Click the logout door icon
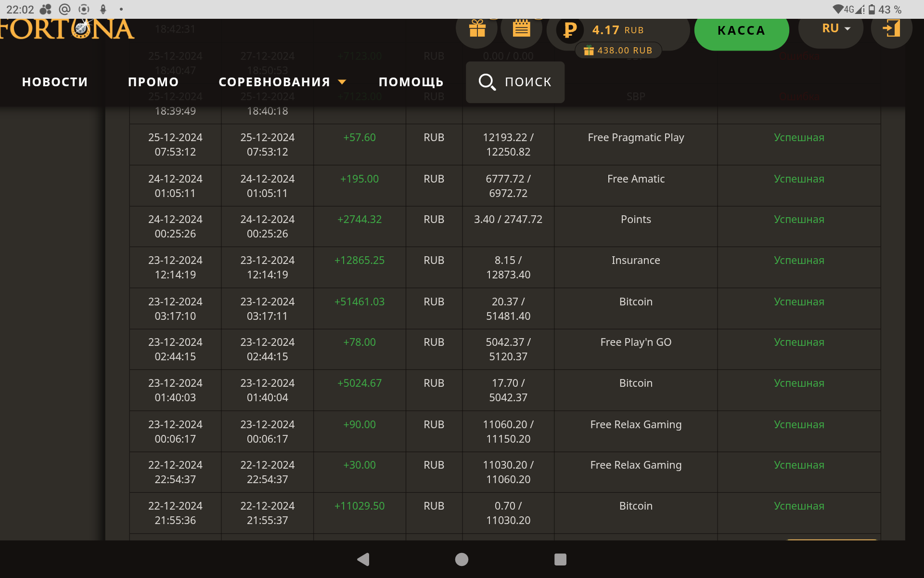 pos(891,28)
